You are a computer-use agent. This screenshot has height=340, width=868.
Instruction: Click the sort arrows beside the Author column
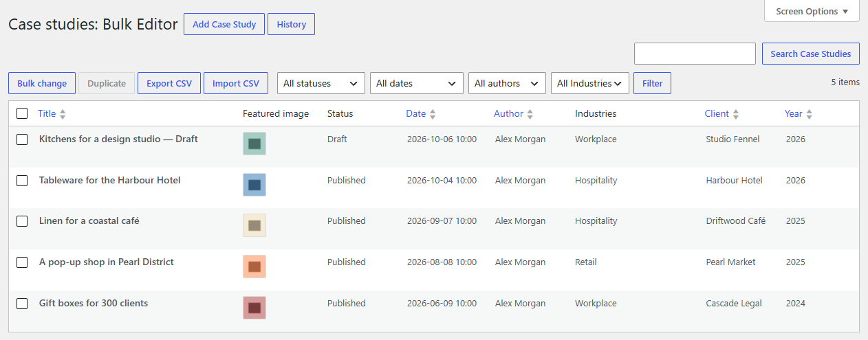point(530,114)
